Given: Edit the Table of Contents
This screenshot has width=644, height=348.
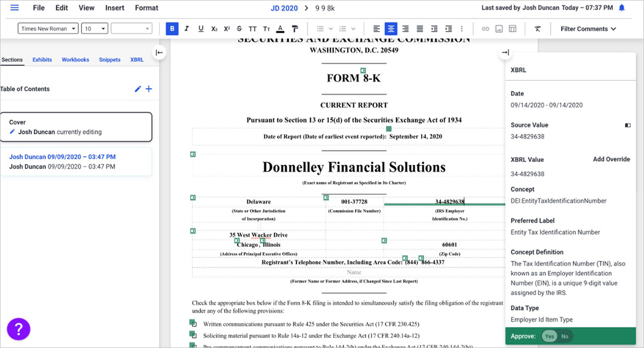Looking at the screenshot, I should click(x=138, y=89).
